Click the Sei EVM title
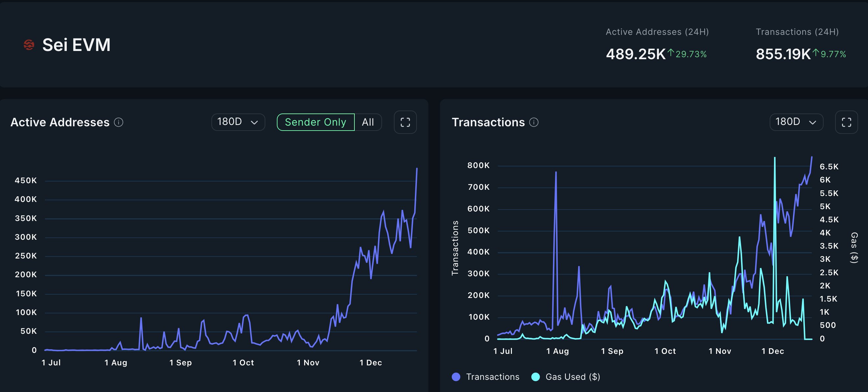Screen dimensions: 868x392 point(76,45)
